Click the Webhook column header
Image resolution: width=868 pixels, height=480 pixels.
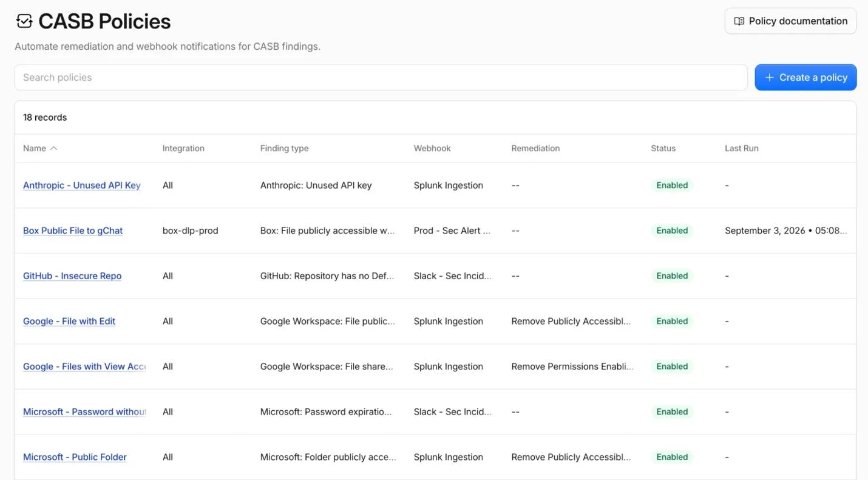coord(432,149)
